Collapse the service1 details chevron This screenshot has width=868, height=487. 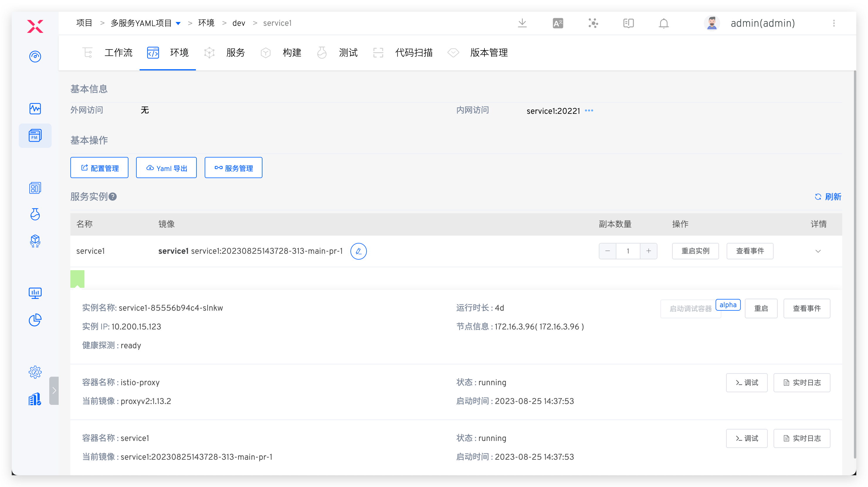click(x=818, y=251)
